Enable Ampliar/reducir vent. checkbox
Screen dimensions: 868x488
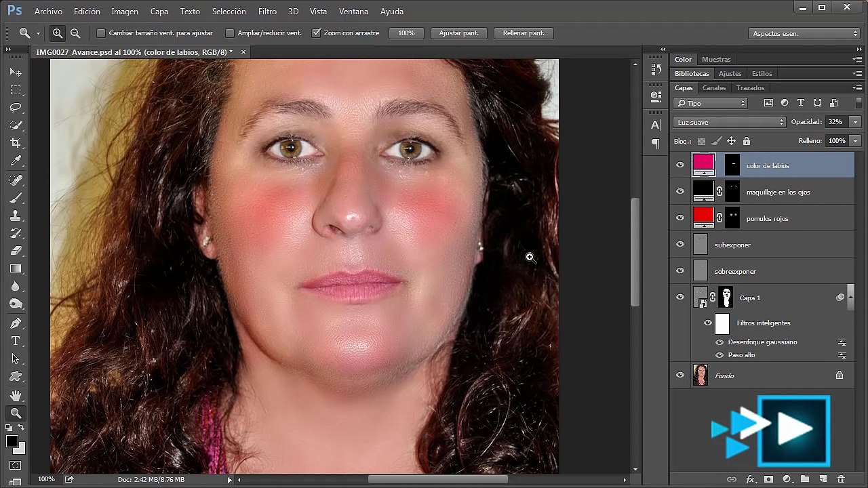coord(230,33)
